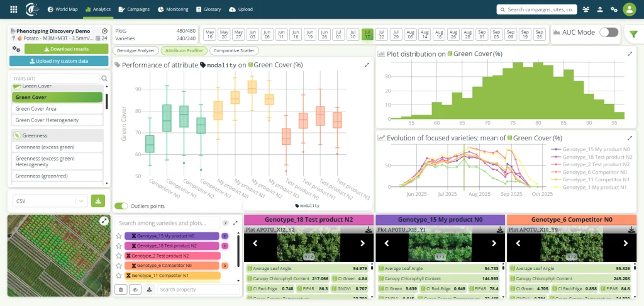Viewport: 644px width, 306px height.
Task: Expand the Plot distribution histogram
Action: pos(630,54)
